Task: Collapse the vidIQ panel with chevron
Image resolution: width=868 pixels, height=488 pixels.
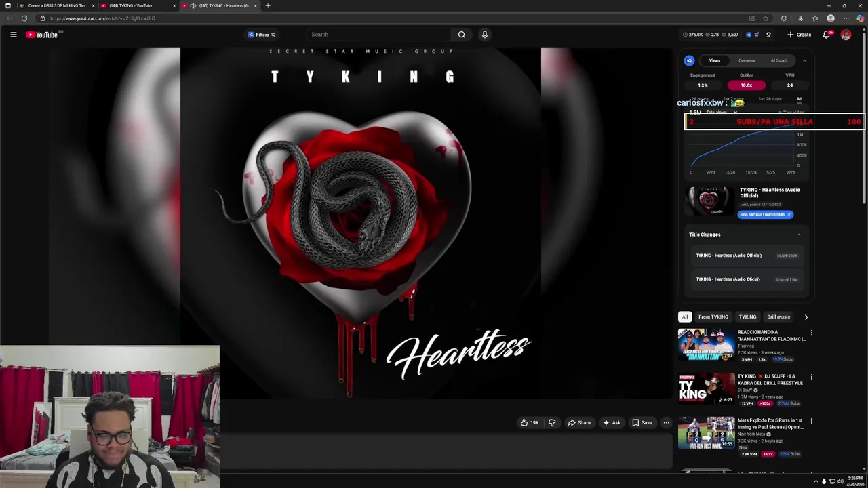Action: click(x=804, y=61)
